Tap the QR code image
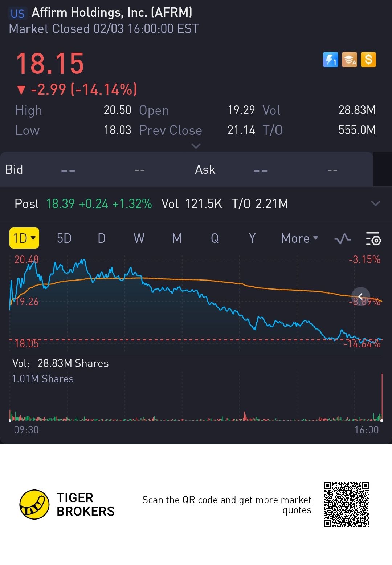 coord(346,504)
